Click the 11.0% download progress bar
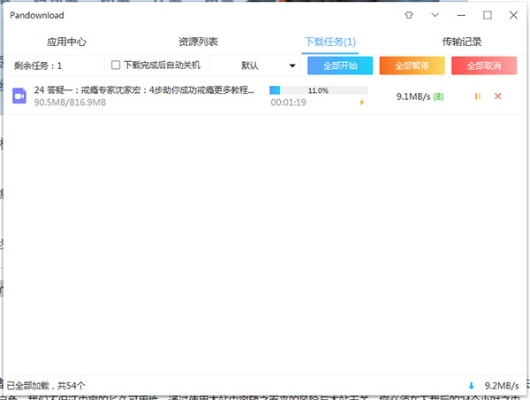 318,90
